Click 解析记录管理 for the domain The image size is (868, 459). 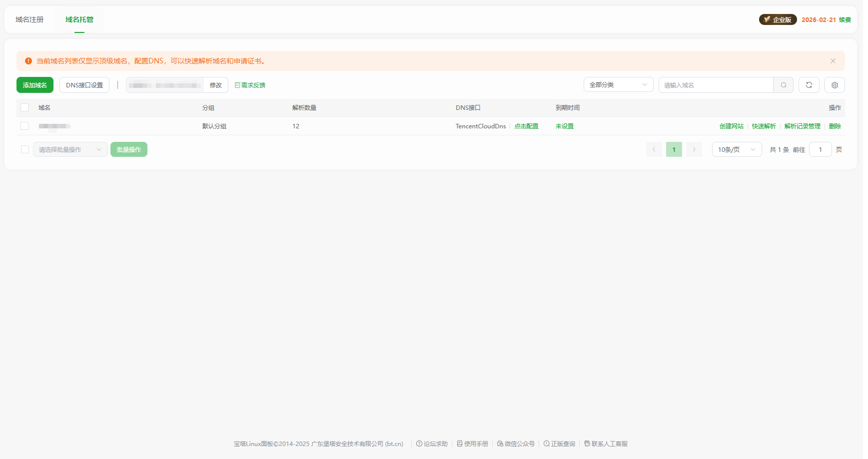802,126
